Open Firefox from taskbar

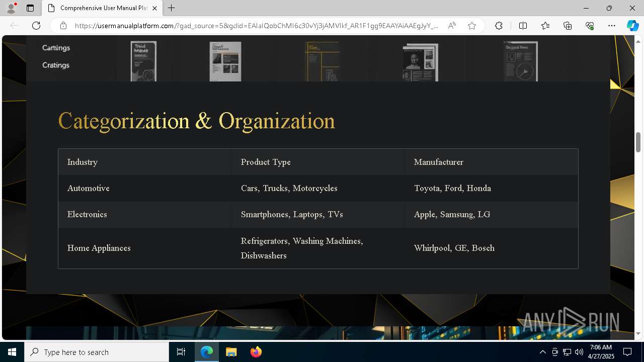click(x=256, y=352)
